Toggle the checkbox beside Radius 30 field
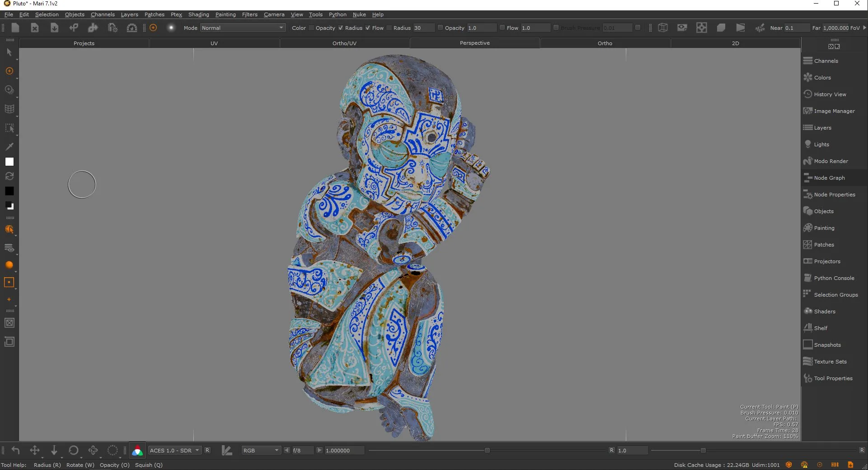 pos(389,28)
